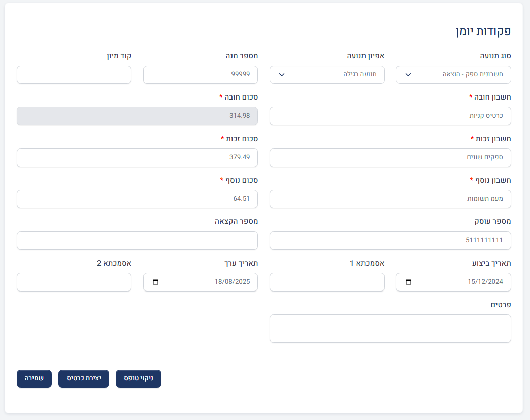
Task: Click inside the פרטים text area
Action: pyautogui.click(x=390, y=329)
